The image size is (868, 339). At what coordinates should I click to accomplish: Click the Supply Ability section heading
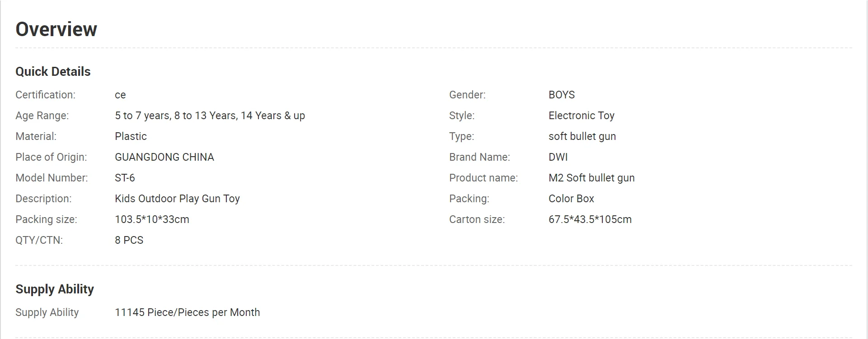55,289
